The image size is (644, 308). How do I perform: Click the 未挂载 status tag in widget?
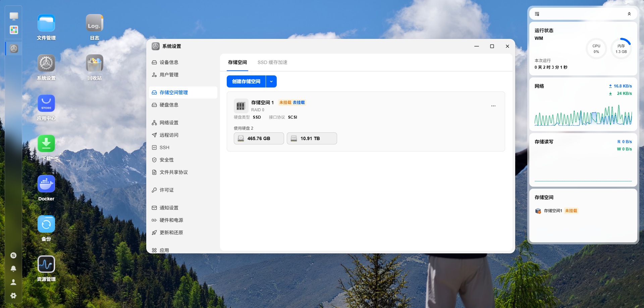tap(571, 211)
